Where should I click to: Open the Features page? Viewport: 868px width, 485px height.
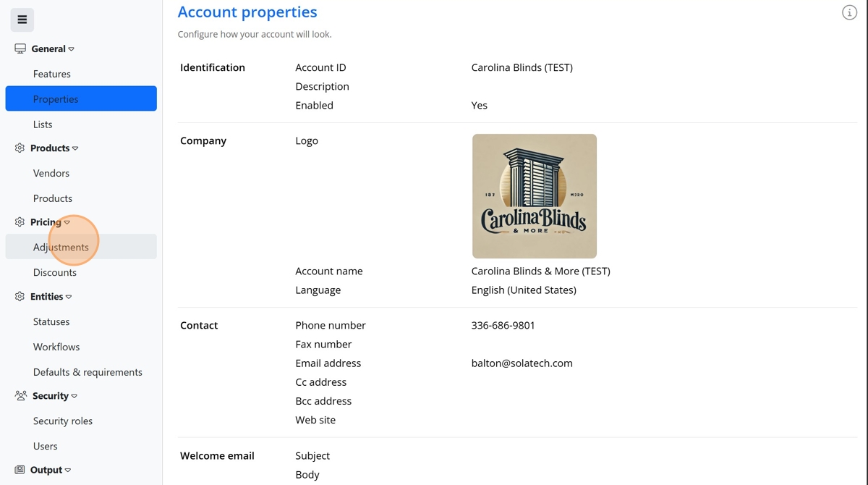pyautogui.click(x=81, y=74)
